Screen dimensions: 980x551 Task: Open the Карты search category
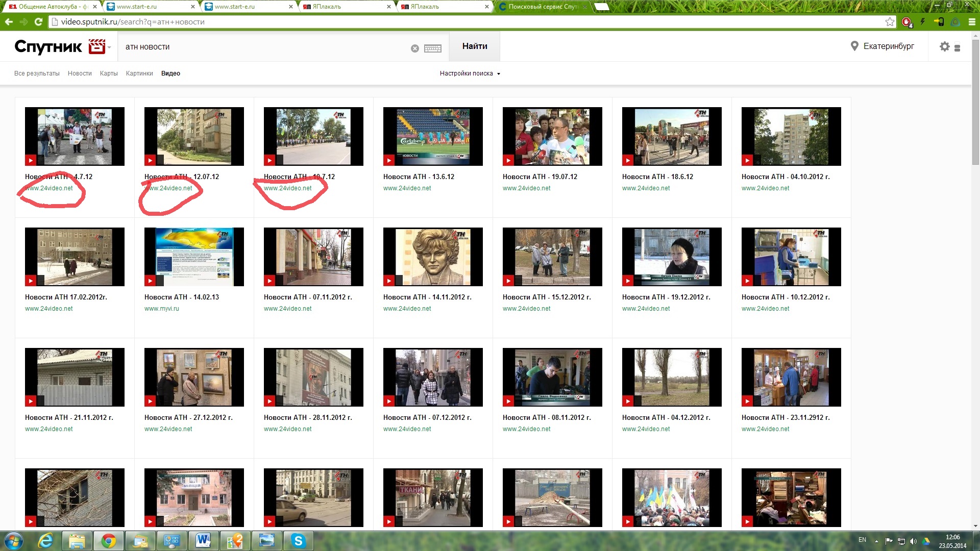[109, 73]
